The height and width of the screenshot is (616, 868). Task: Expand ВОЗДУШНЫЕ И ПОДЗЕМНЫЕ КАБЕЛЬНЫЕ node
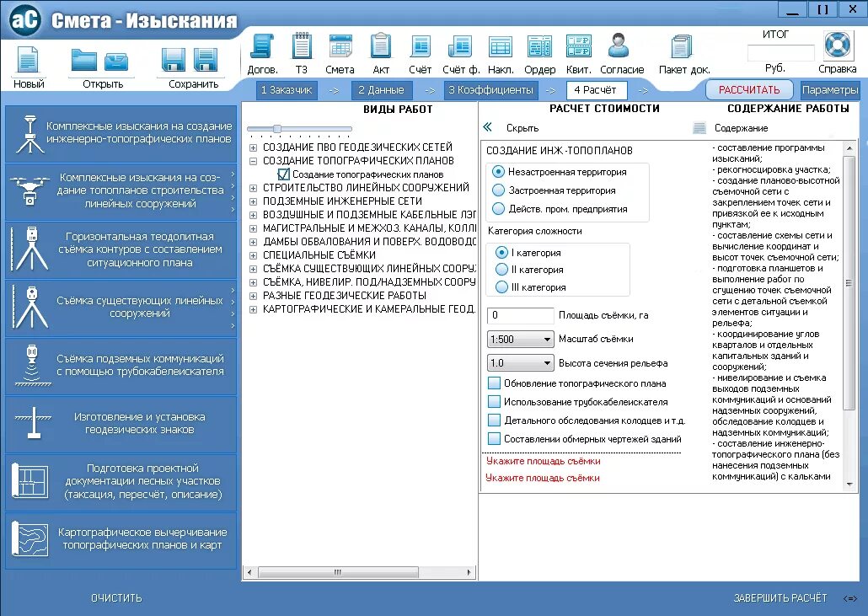coord(253,215)
